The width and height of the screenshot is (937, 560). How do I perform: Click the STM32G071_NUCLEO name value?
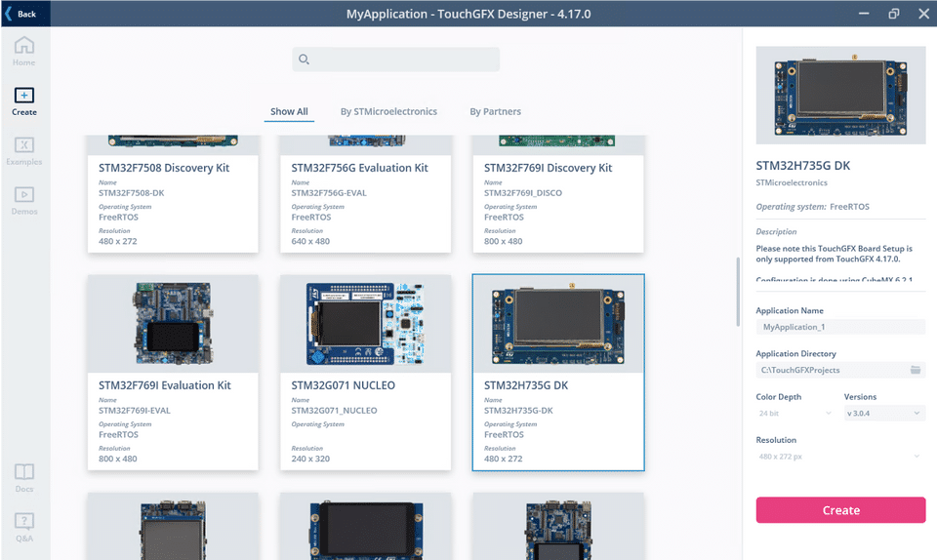334,411
